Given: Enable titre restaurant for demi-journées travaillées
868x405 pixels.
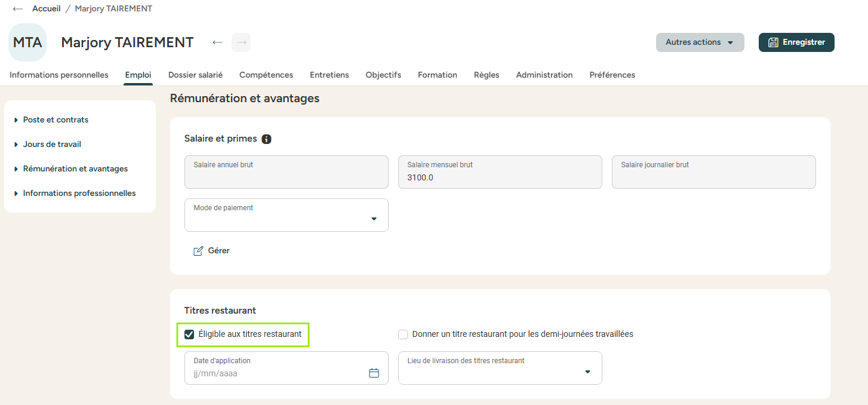Looking at the screenshot, I should coord(403,335).
